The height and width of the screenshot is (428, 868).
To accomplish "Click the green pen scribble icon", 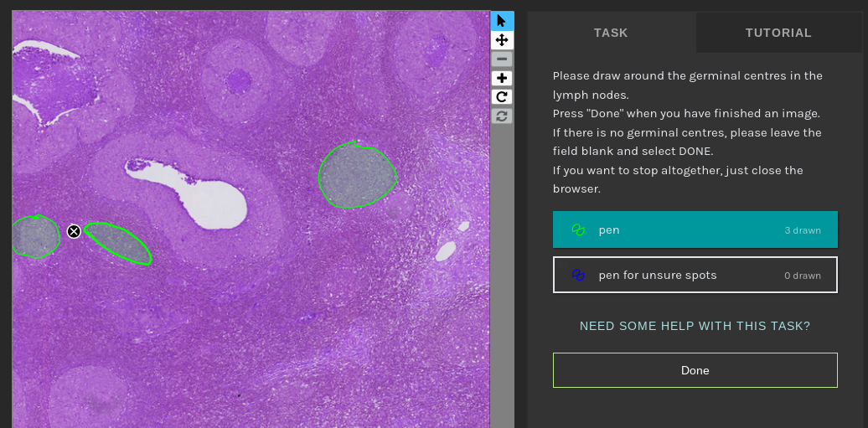I will tap(578, 229).
